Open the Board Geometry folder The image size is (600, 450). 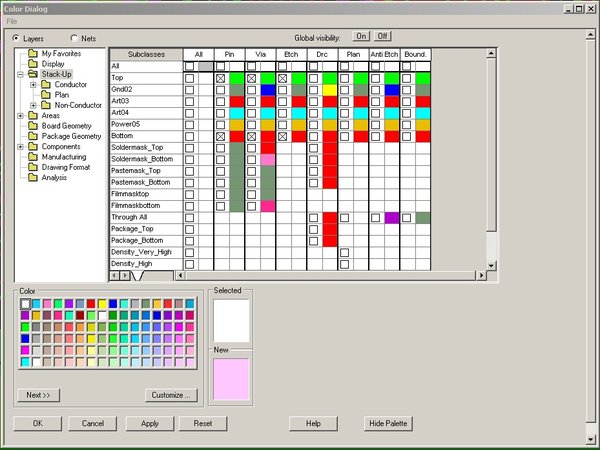click(x=67, y=126)
